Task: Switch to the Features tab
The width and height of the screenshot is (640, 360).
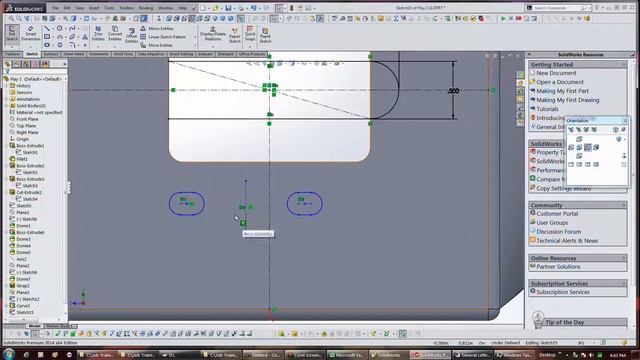Action: click(x=12, y=54)
